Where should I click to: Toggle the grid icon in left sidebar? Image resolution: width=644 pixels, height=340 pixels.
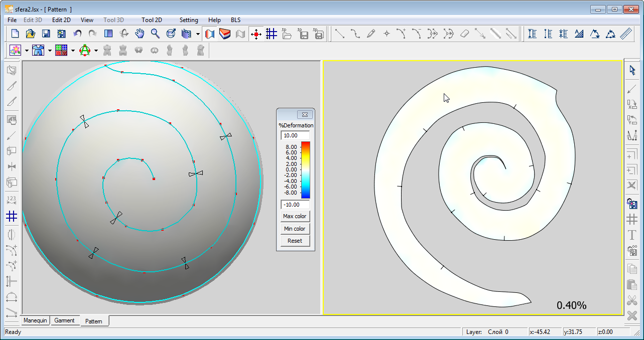(12, 216)
